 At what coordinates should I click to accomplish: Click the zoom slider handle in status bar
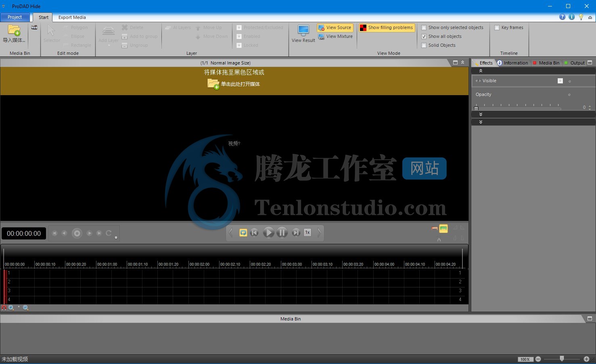562,359
